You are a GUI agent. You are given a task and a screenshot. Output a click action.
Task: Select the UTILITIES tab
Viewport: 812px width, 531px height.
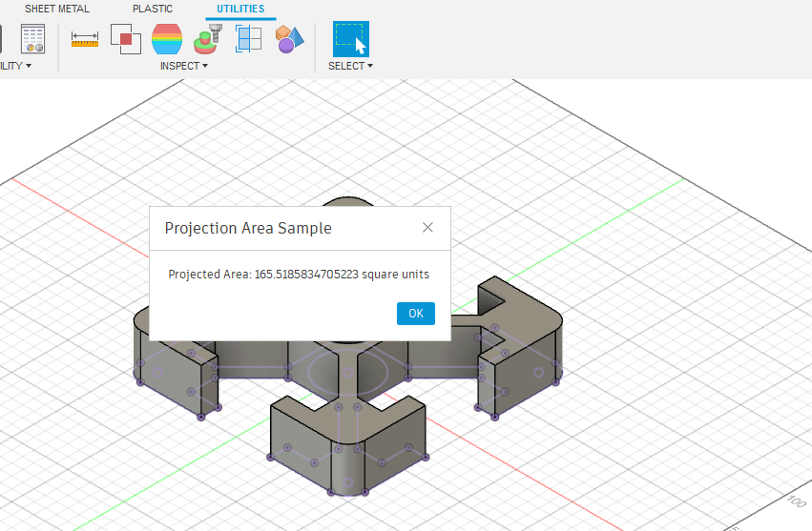[x=240, y=9]
